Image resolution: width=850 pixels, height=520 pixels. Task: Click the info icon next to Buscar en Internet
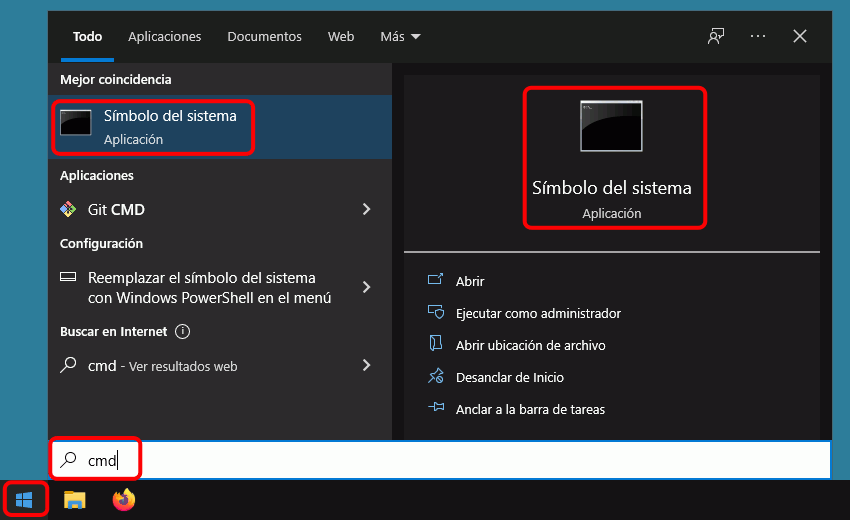(183, 331)
